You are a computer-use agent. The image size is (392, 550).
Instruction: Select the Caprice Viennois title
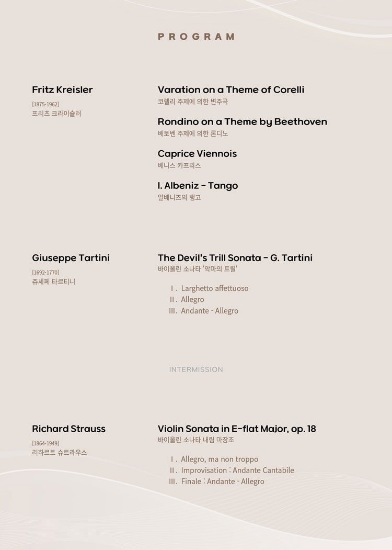click(x=197, y=154)
